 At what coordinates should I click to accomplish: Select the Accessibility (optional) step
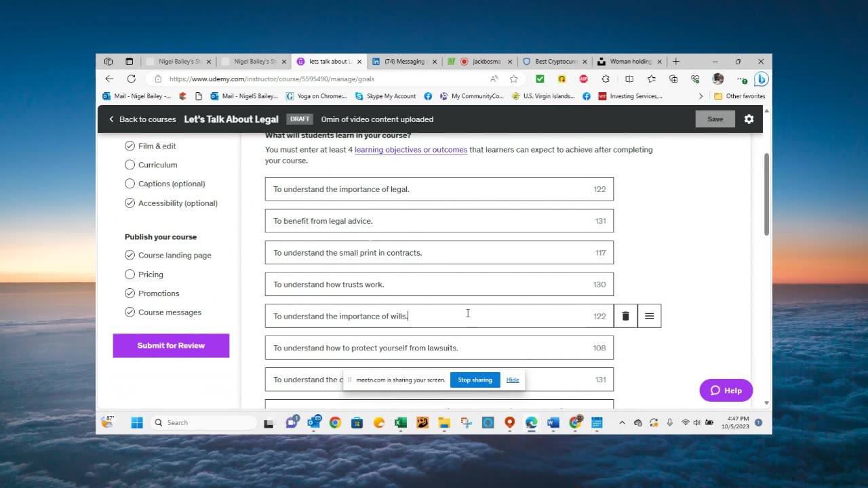click(171, 203)
